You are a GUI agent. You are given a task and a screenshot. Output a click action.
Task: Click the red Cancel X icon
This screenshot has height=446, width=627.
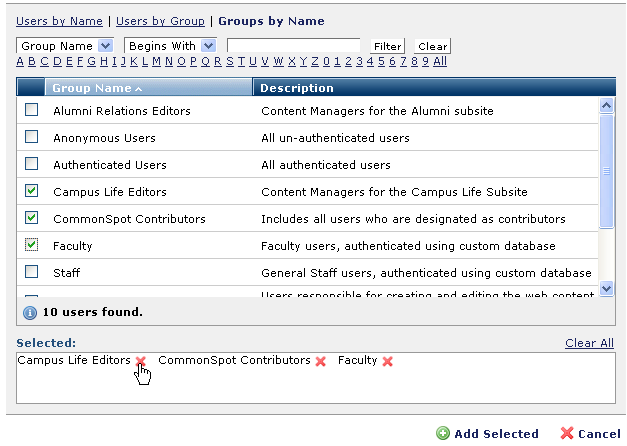[567, 434]
